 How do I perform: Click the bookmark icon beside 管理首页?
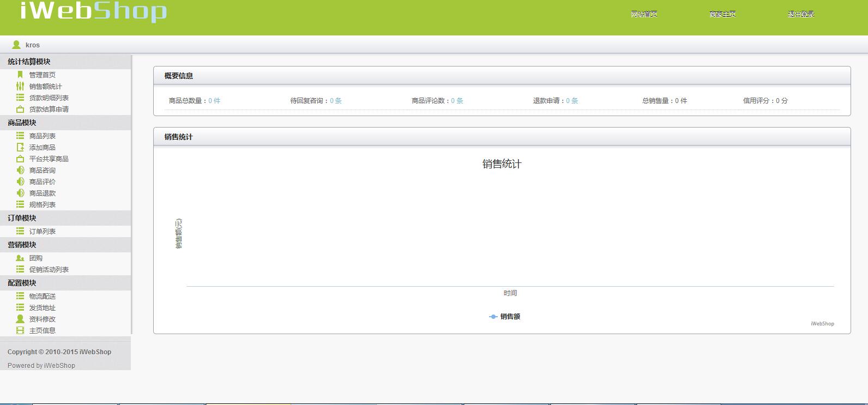(20, 75)
